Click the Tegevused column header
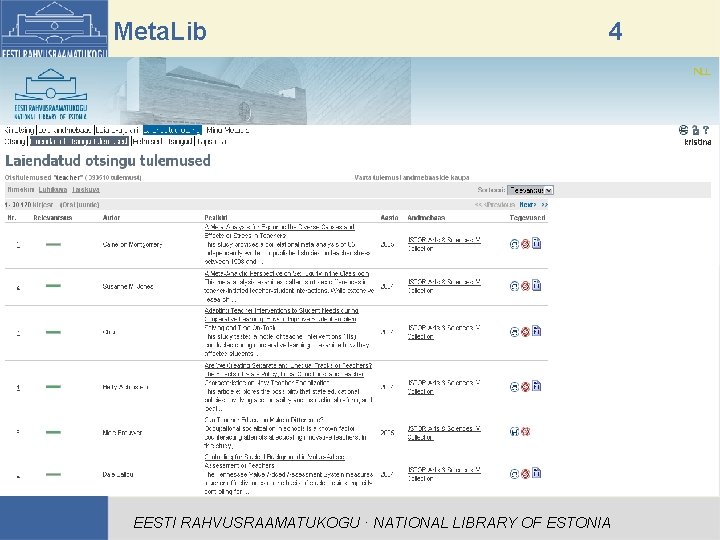Image resolution: width=720 pixels, height=540 pixels. tap(528, 218)
